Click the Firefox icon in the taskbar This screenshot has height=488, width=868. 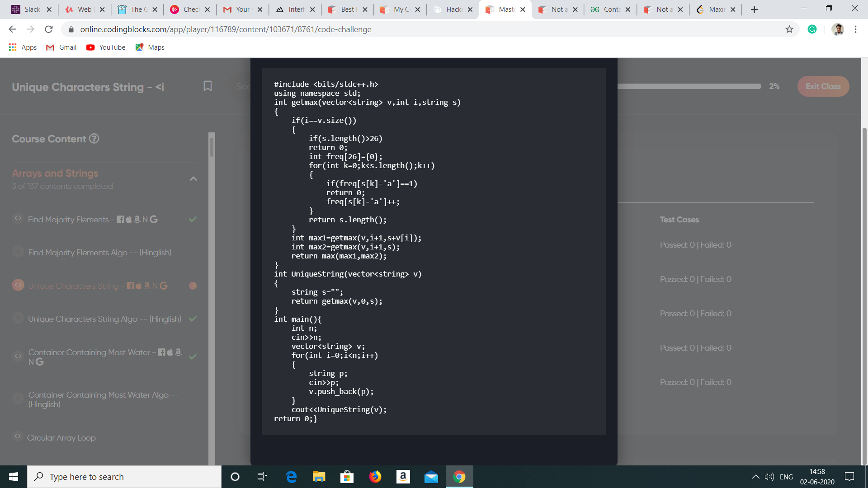375,477
